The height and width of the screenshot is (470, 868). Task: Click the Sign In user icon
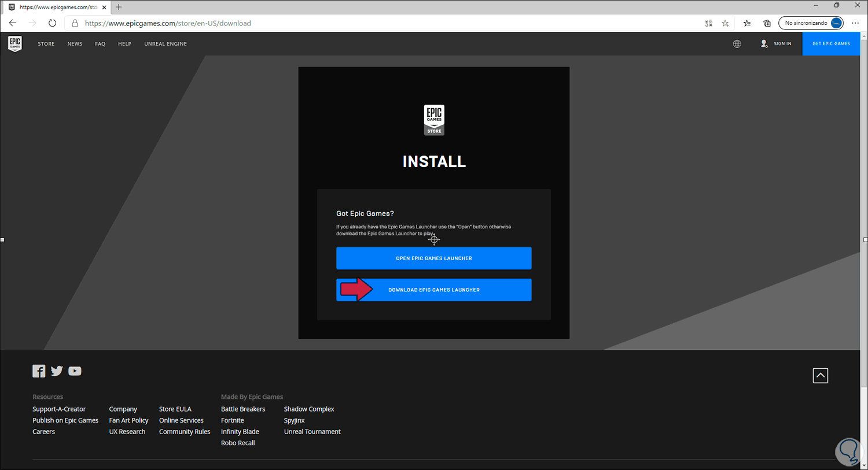point(764,44)
